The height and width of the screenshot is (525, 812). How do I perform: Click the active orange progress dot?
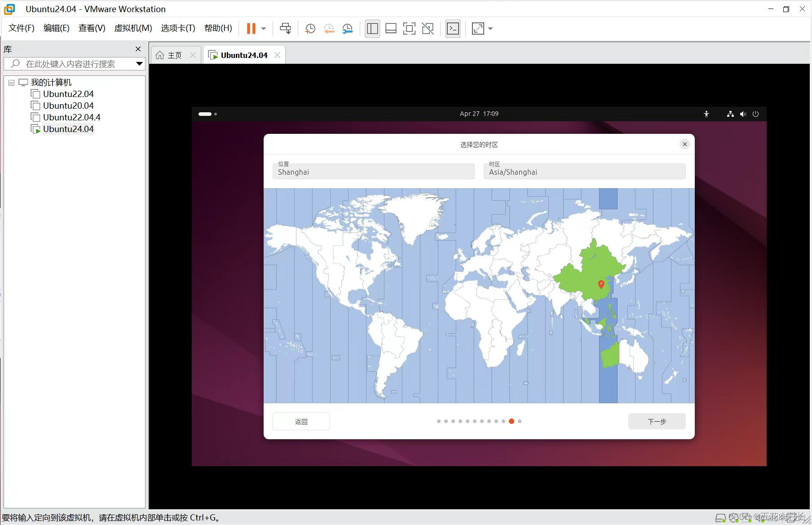click(x=511, y=421)
